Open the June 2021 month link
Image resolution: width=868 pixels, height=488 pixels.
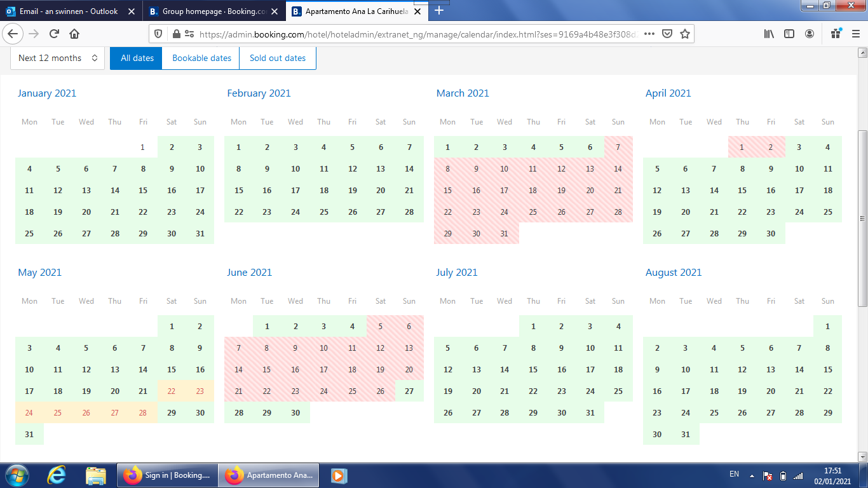pos(249,273)
